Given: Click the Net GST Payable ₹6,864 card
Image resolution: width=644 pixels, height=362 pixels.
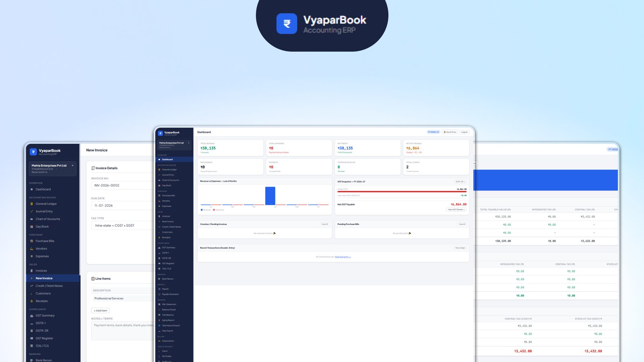Looking at the screenshot, I should click(x=436, y=148).
